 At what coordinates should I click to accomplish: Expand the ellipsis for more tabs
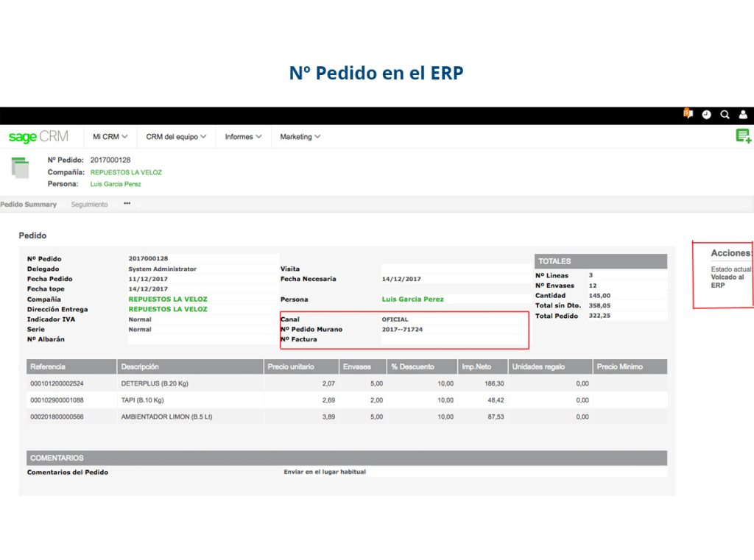pyautogui.click(x=129, y=205)
